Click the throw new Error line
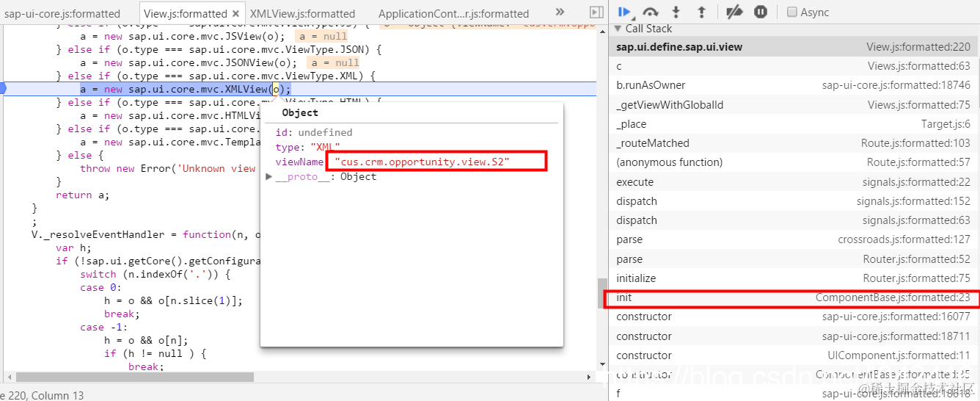 coord(168,168)
